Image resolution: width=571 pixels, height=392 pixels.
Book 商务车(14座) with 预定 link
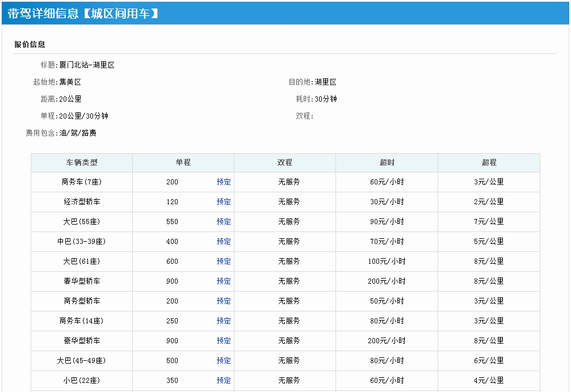point(224,321)
